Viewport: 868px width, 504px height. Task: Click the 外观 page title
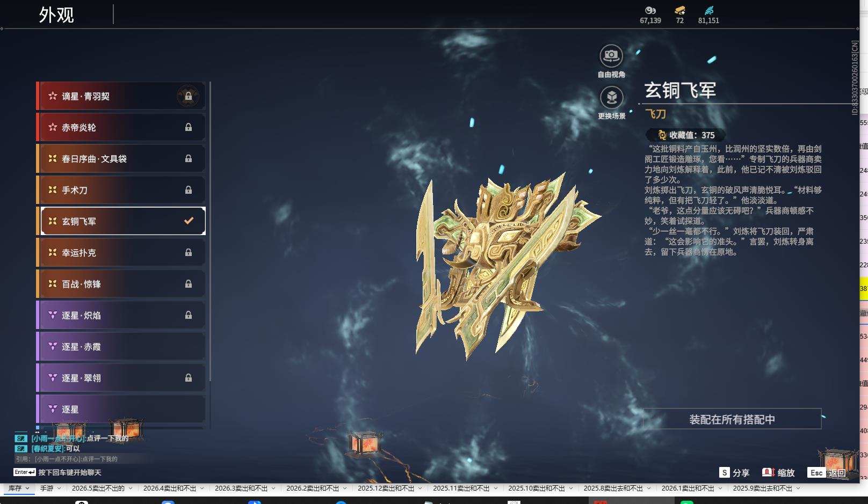coord(56,14)
